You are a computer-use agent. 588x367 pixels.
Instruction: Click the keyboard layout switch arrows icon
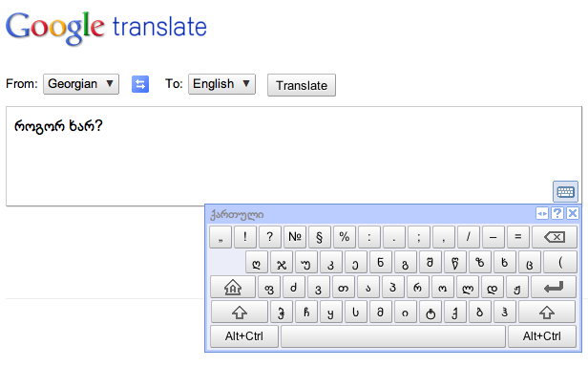click(x=542, y=213)
